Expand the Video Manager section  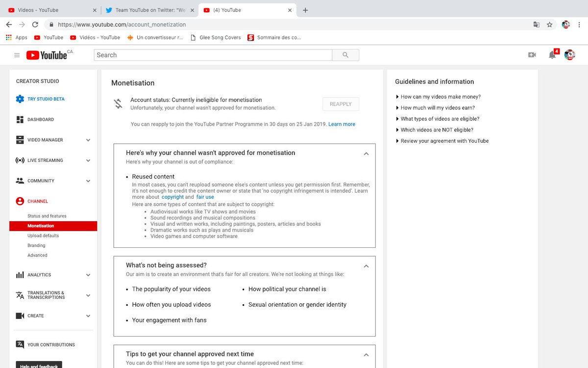click(x=88, y=140)
